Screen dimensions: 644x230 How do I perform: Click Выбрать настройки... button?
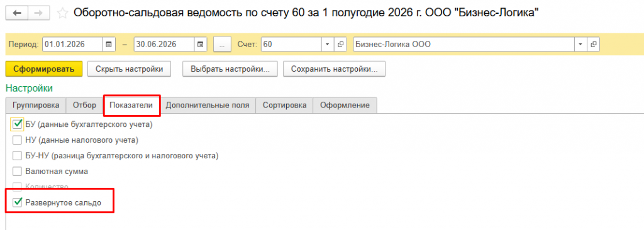click(230, 69)
